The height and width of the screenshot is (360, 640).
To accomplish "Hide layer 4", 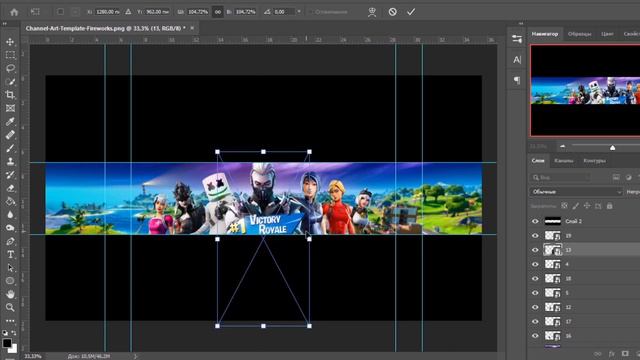I will pyautogui.click(x=535, y=264).
